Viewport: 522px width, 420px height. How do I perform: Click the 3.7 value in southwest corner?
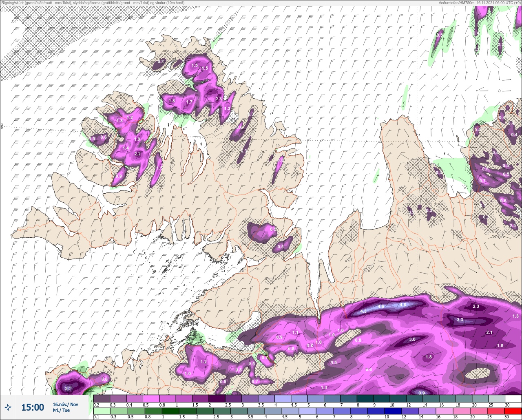coord(68,389)
